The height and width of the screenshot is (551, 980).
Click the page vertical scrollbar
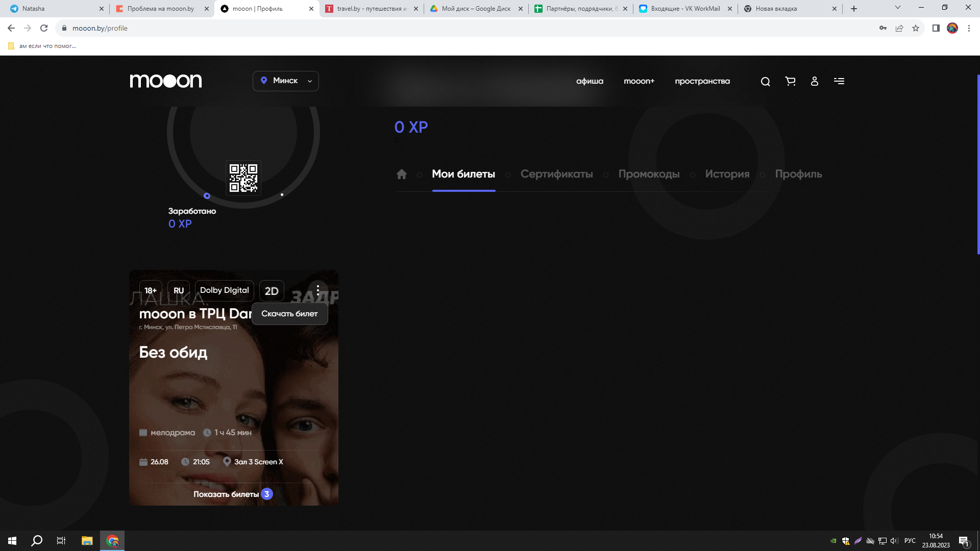click(x=977, y=163)
